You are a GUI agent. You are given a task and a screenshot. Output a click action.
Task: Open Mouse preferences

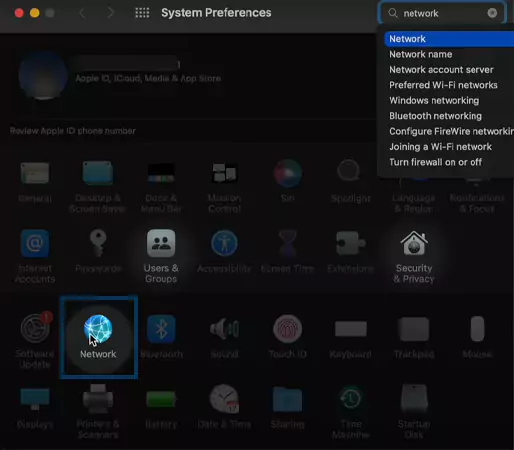point(477,329)
